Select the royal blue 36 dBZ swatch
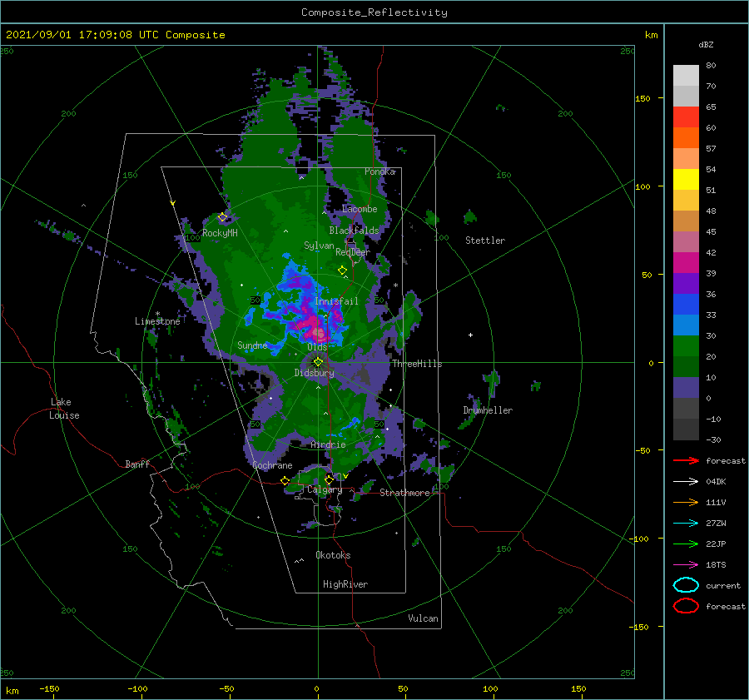The image size is (749, 700). [x=686, y=304]
